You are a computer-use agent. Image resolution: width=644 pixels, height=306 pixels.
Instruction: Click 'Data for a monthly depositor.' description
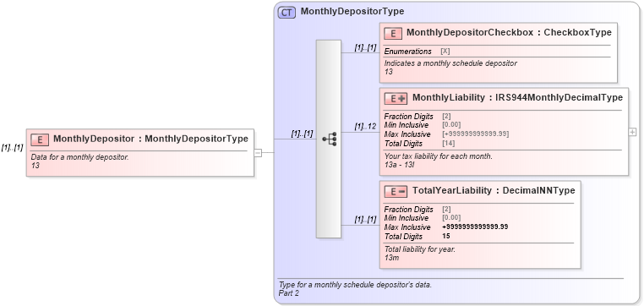coord(80,157)
